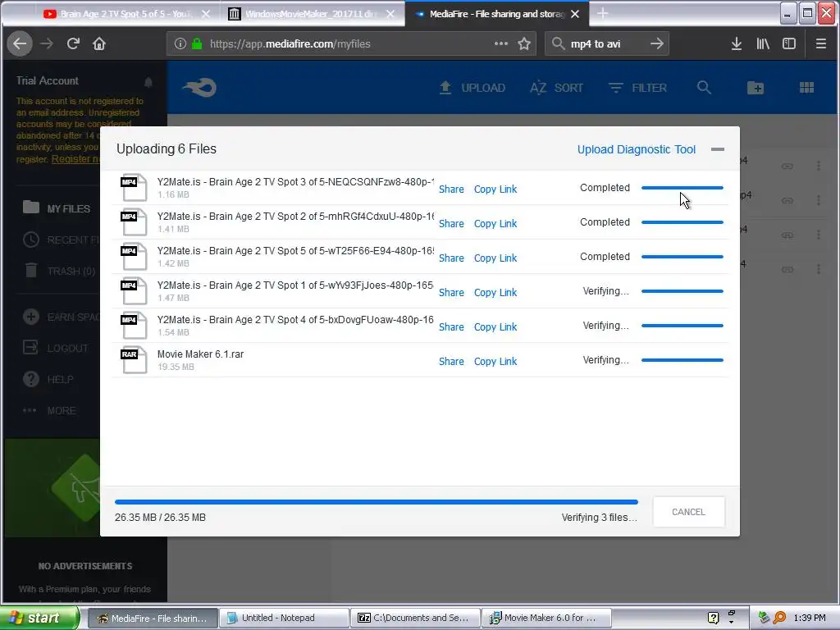The width and height of the screenshot is (840, 630).
Task: Open page actions three-dot menu in address bar
Action: point(501,43)
